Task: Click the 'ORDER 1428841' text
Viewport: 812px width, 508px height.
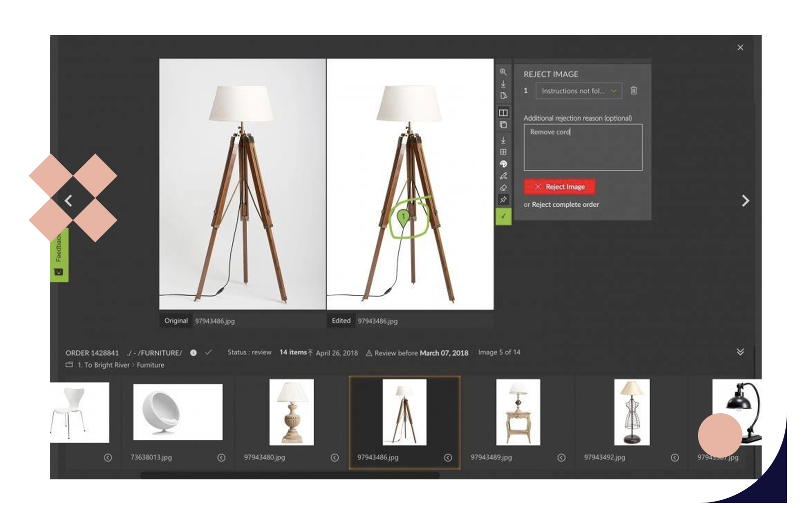Action: tap(92, 353)
